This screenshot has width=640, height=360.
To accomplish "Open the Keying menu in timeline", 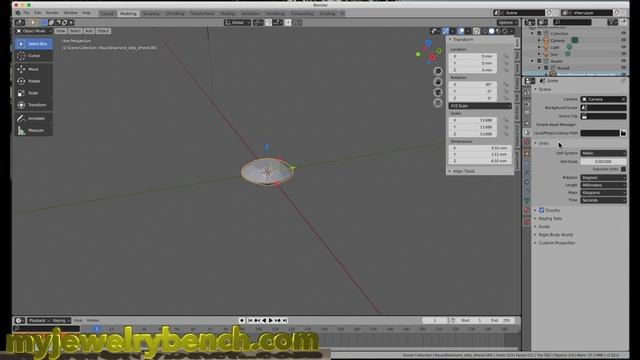I will pos(60,320).
